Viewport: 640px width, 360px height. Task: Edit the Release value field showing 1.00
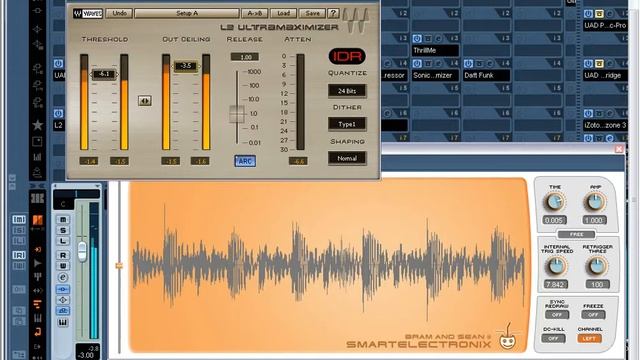(244, 57)
